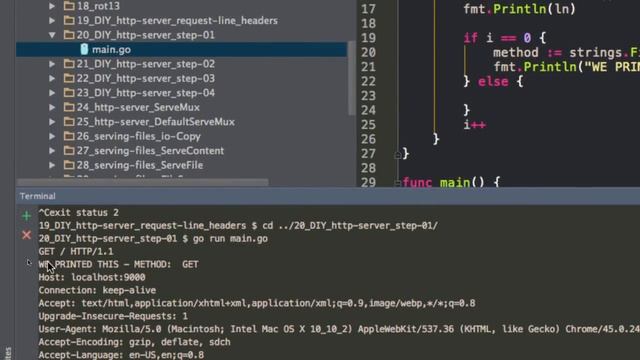This screenshot has width=640, height=360.
Task: Click terminal command 'cd ../20_DIY_http-server_step-01/'
Action: (350, 226)
